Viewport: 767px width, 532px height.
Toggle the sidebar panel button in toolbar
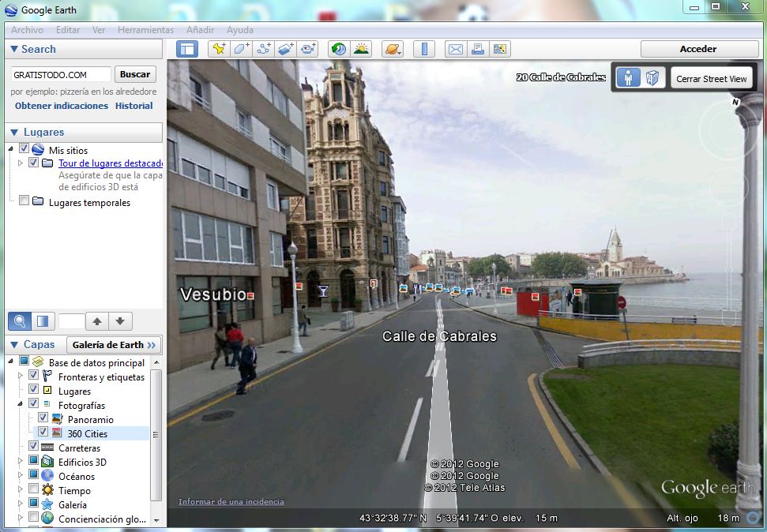(x=187, y=49)
